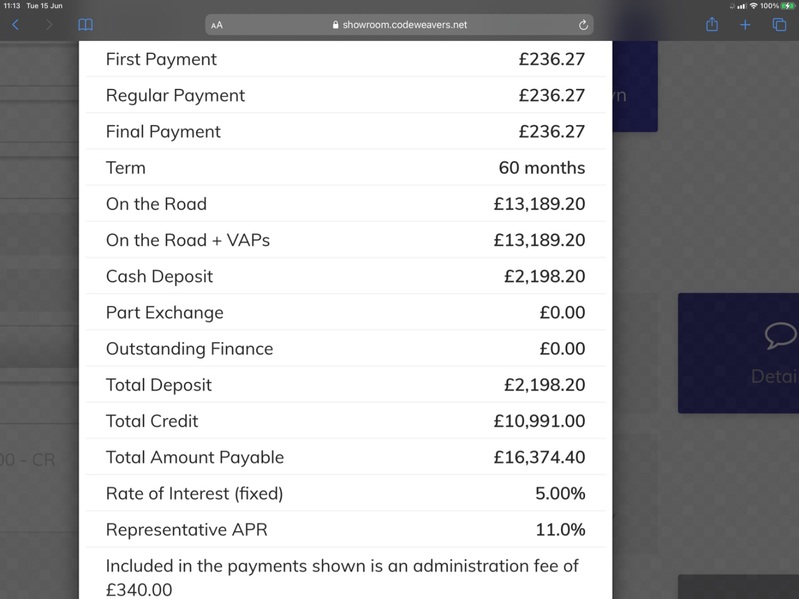The height and width of the screenshot is (599, 799).
Task: Tap the Safari back arrow
Action: click(15, 24)
